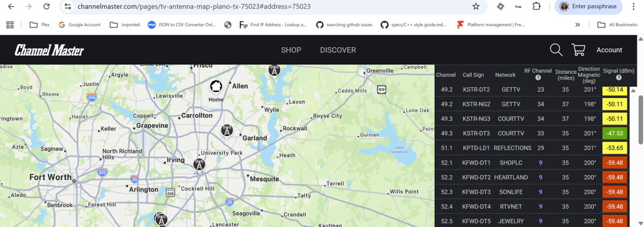Click Signal (dBm) help question icon
Screen dimensions: 644x227
click(x=619, y=78)
